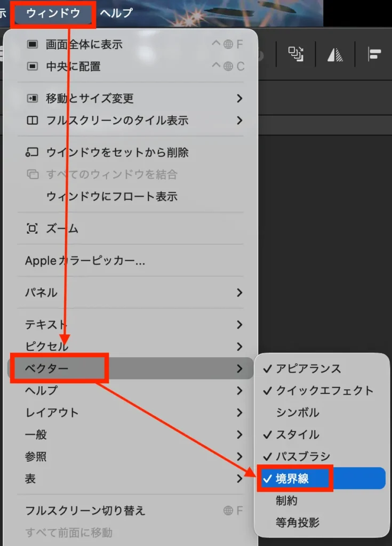
Task: Click the レイアウト menu label
Action: [x=52, y=413]
